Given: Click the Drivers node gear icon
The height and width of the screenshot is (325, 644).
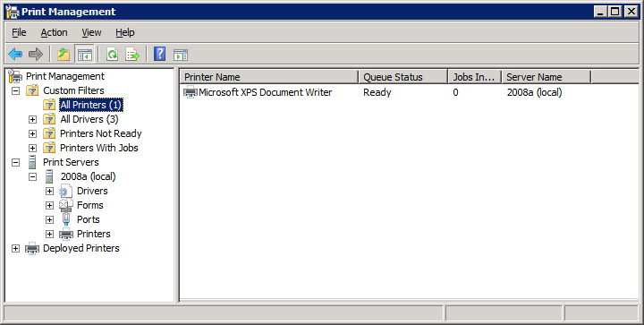Looking at the screenshot, I should pyautogui.click(x=65, y=191).
